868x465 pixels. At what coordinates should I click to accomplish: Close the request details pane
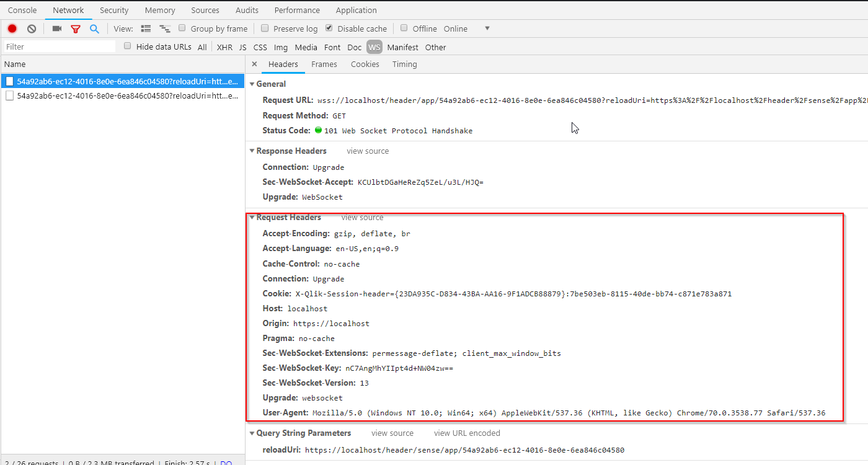[x=254, y=64]
